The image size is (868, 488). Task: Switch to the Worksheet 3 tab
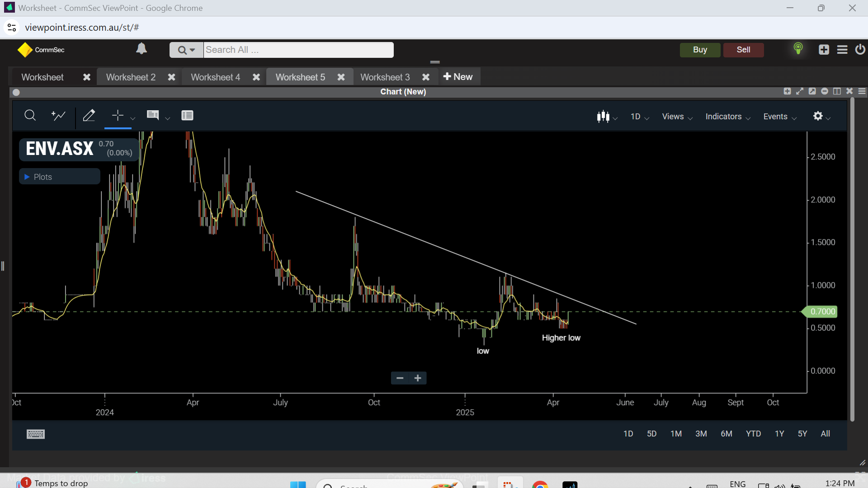(385, 77)
